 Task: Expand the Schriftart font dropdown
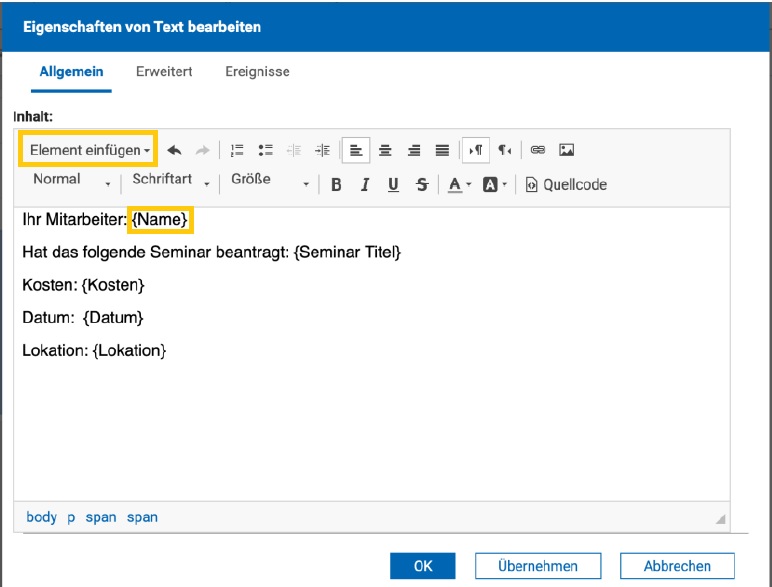point(170,184)
